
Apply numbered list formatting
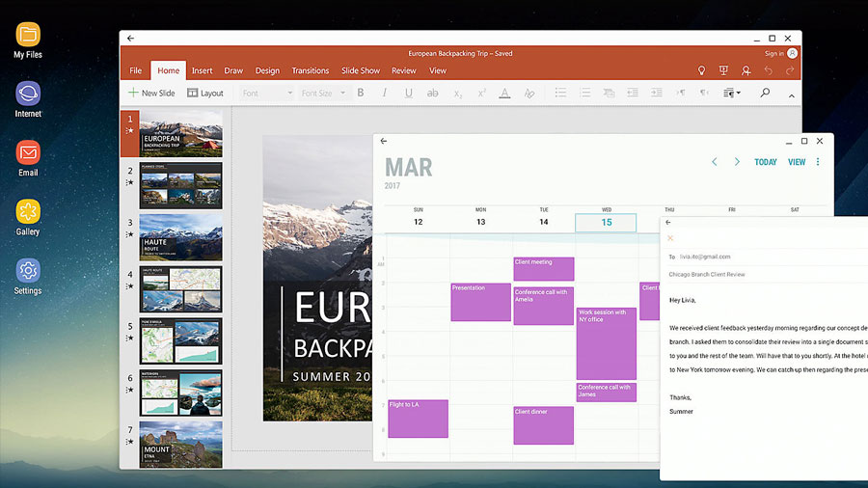(584, 93)
